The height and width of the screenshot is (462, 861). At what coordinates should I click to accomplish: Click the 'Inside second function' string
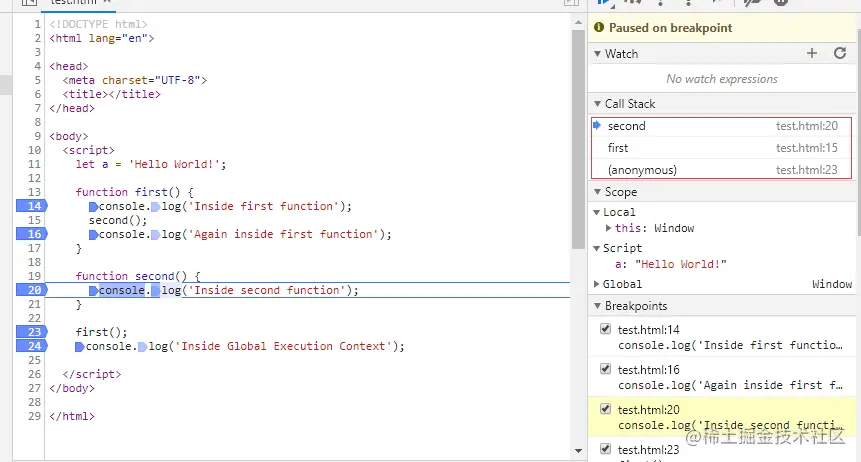pyautogui.click(x=267, y=290)
